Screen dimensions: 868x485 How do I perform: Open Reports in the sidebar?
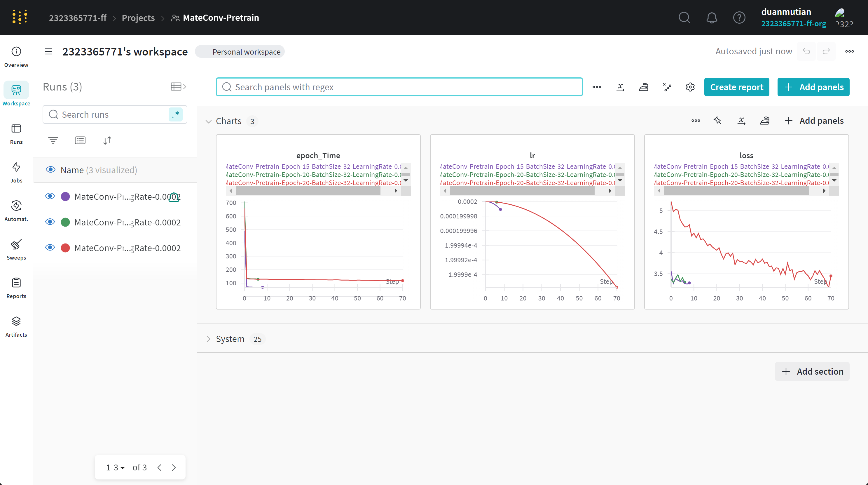(x=16, y=288)
